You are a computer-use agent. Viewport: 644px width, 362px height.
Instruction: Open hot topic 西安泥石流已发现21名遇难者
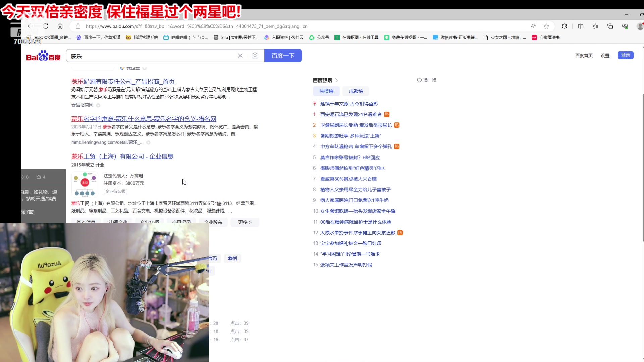(x=351, y=114)
